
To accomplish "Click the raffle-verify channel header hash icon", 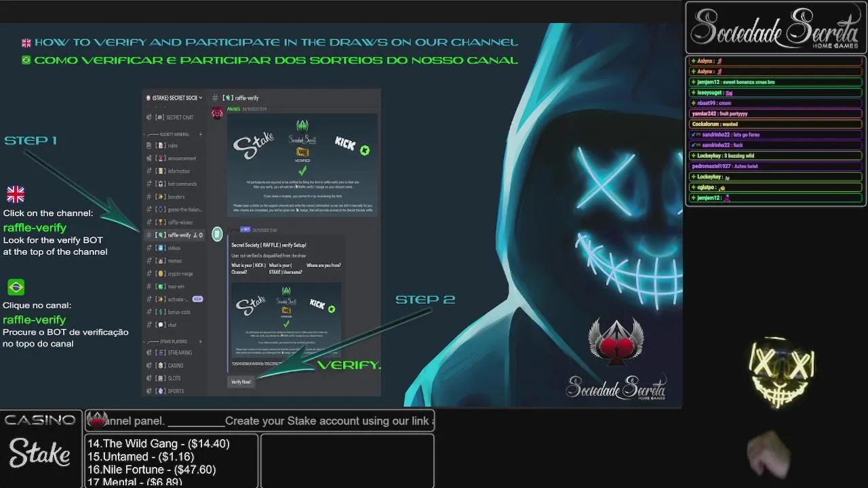I will pyautogui.click(x=215, y=98).
